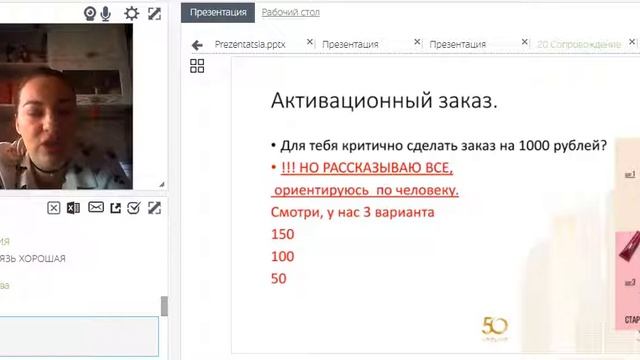The image size is (640, 360).
Task: Select the 20 Сопровождение tab
Action: pyautogui.click(x=579, y=44)
